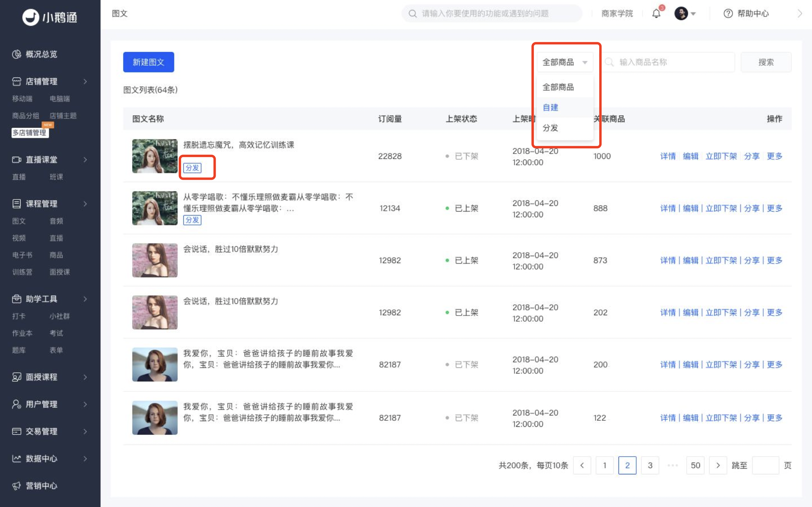Open 商品分组 in sidebar

25,116
